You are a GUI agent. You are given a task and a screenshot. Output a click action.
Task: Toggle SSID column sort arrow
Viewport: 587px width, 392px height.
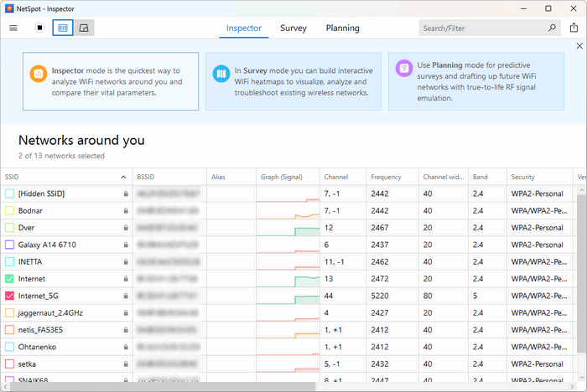click(x=123, y=177)
